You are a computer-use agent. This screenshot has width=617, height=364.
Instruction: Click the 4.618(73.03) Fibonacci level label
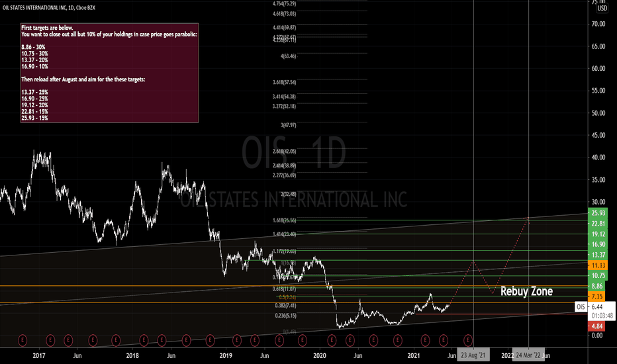pos(284,14)
